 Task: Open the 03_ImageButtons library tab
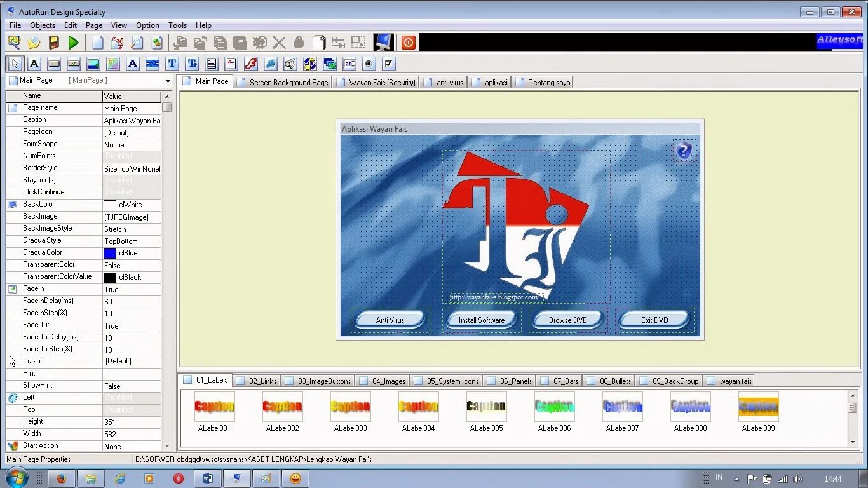pos(318,381)
